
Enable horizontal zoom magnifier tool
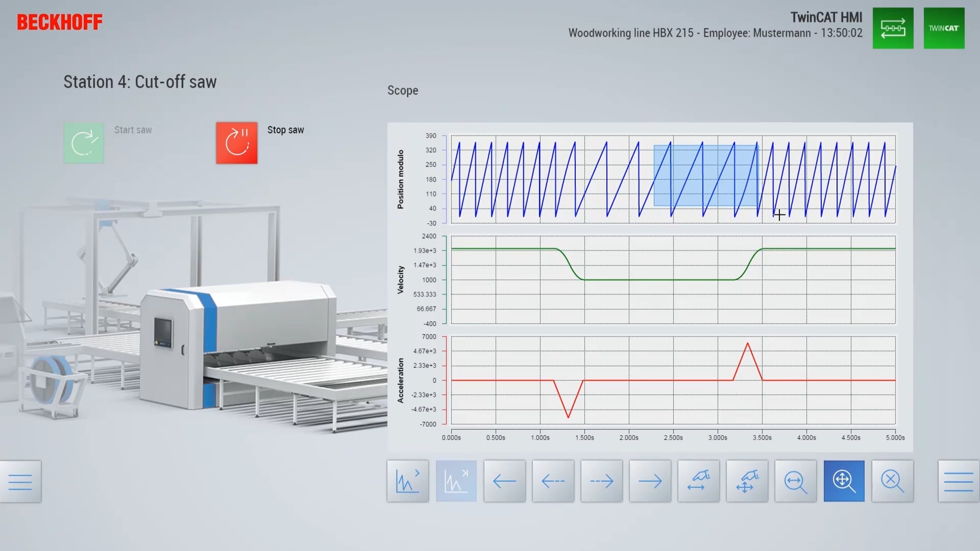[x=795, y=481]
